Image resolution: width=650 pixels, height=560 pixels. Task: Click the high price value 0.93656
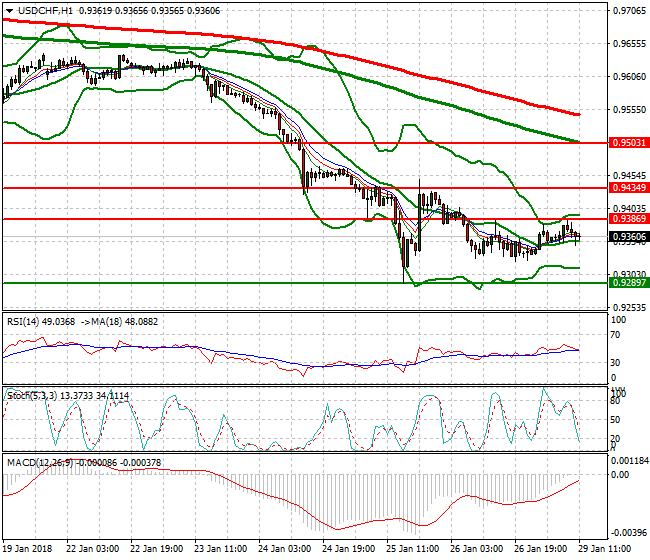coord(131,11)
